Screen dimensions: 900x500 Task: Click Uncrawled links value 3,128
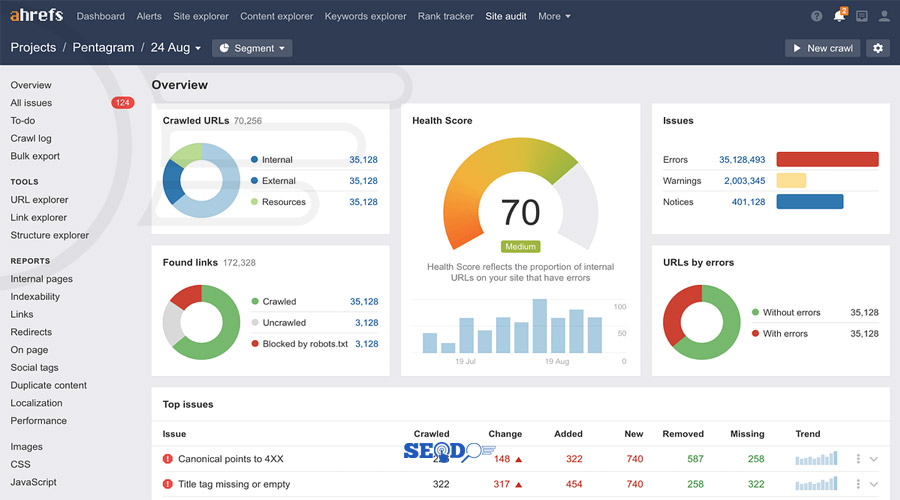pyautogui.click(x=366, y=323)
